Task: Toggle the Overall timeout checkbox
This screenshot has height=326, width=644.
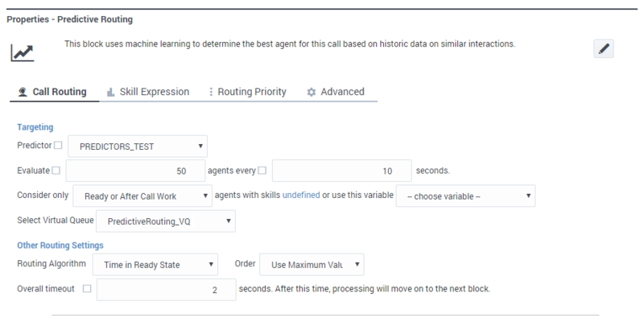Action: tap(87, 288)
